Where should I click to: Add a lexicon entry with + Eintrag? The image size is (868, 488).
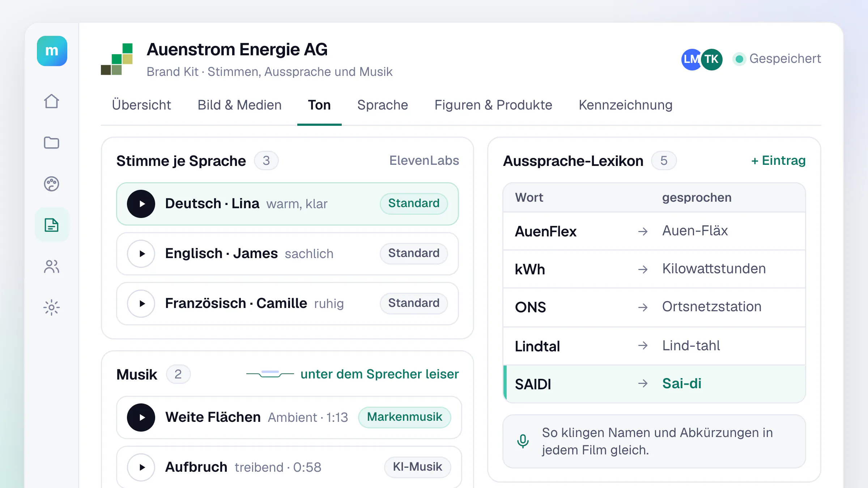tap(778, 160)
